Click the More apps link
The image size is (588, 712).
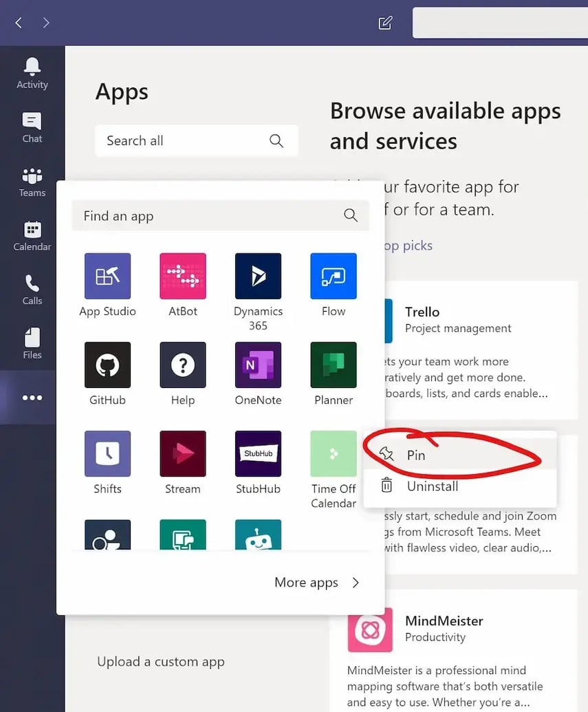(x=306, y=583)
